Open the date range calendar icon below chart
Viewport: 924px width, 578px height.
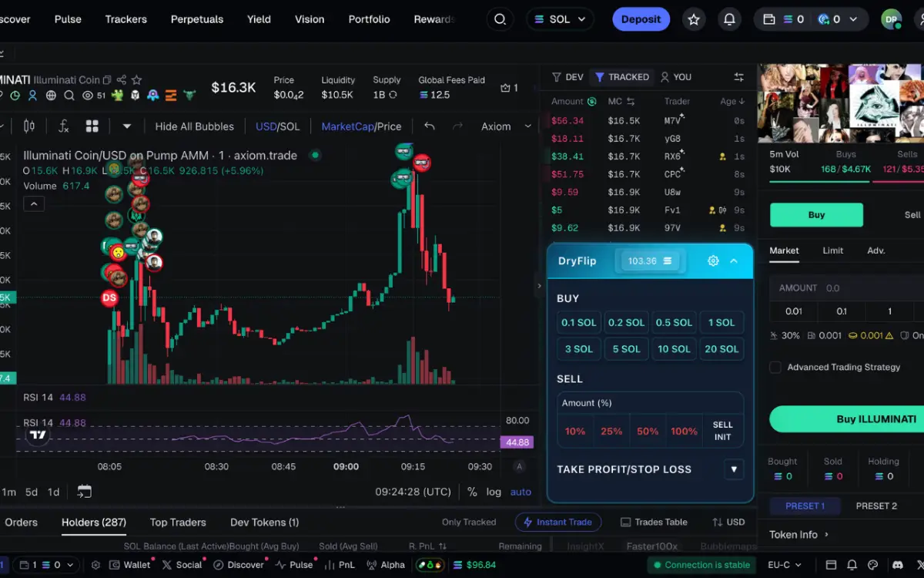tap(84, 492)
